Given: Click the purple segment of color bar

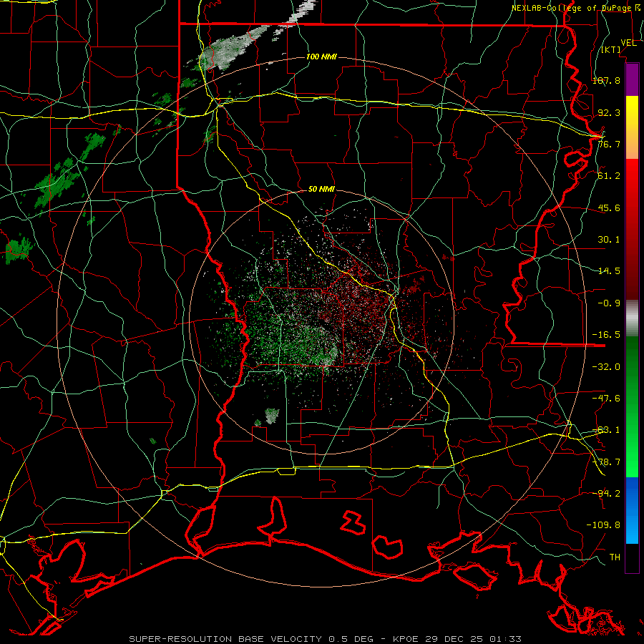Looking at the screenshot, I should coord(632,79).
